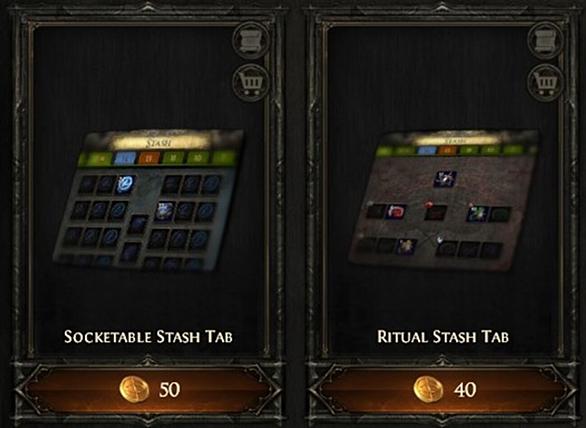The width and height of the screenshot is (586, 428).
Task: Click the red curved item in Ritual preview
Action: [x=396, y=211]
